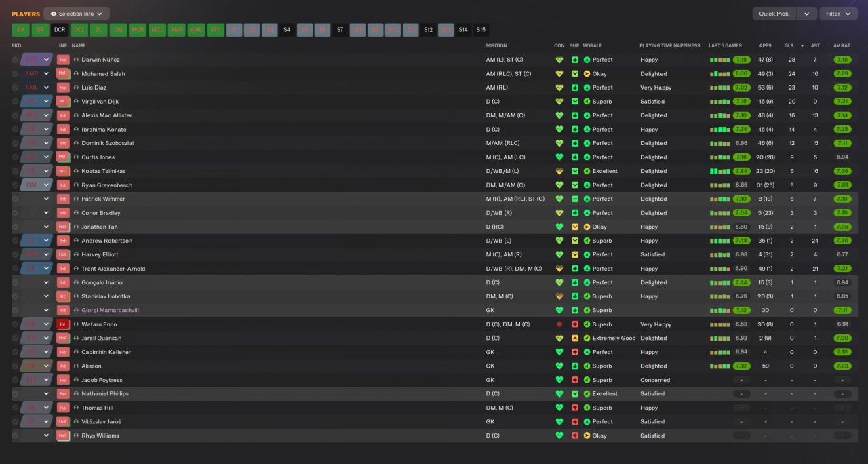Open the Filter dropdown

[x=838, y=14]
